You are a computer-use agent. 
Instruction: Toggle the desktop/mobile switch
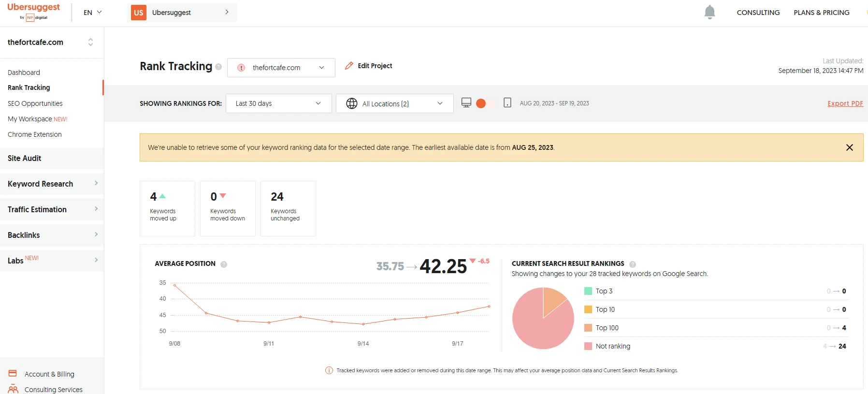pyautogui.click(x=486, y=103)
